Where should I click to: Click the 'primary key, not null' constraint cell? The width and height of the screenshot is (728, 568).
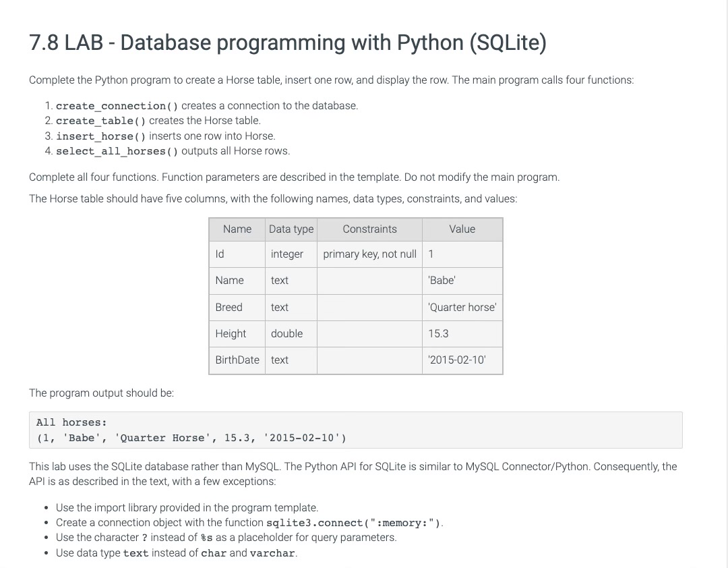[x=369, y=254]
